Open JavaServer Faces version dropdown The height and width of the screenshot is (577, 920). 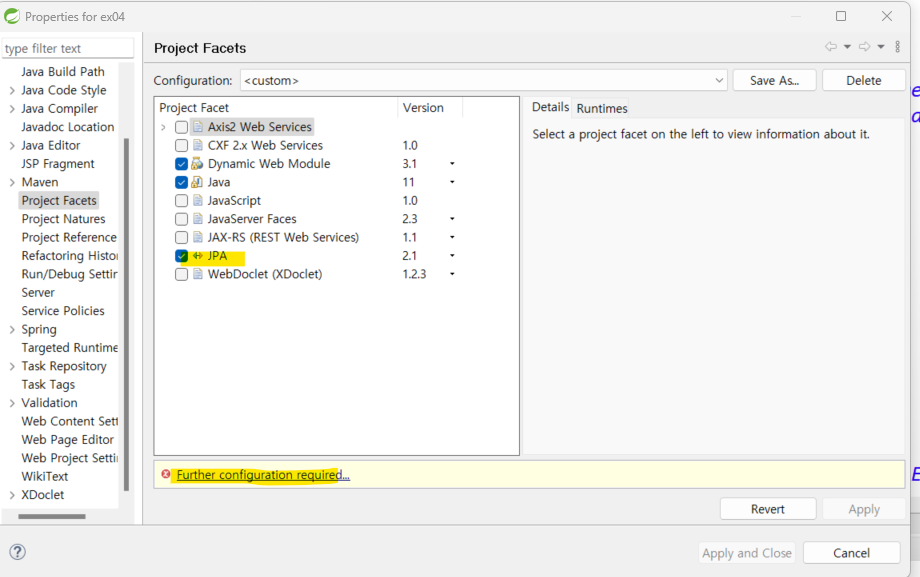pos(452,219)
